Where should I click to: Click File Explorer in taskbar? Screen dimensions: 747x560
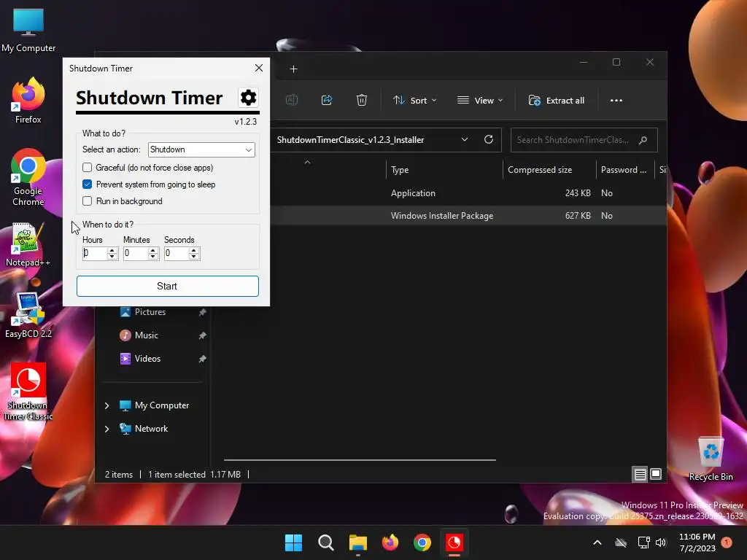(x=357, y=542)
